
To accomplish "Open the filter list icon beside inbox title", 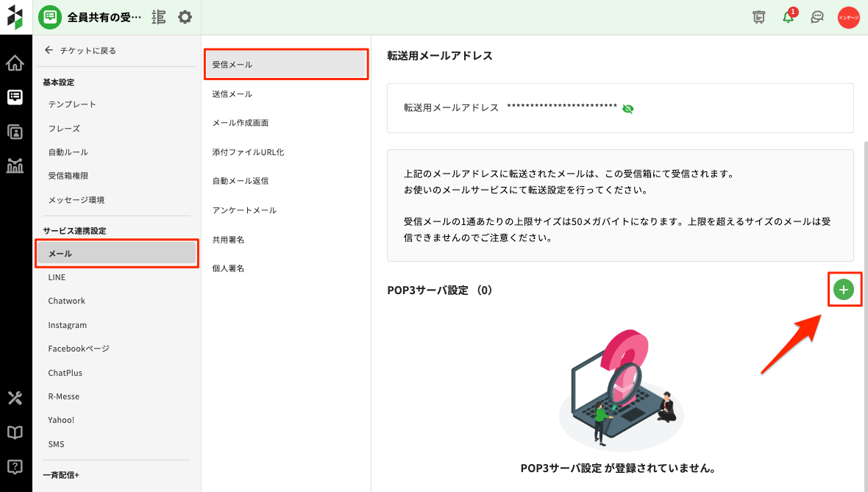I will [158, 17].
